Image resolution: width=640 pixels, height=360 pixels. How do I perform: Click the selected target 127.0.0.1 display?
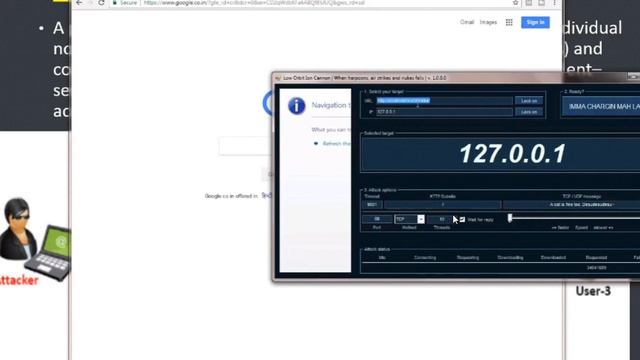point(513,154)
